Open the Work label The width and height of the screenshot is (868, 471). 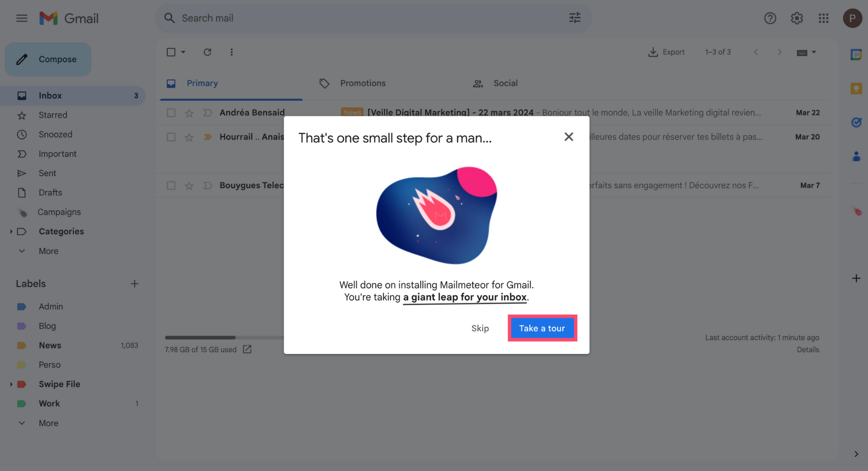point(72,404)
